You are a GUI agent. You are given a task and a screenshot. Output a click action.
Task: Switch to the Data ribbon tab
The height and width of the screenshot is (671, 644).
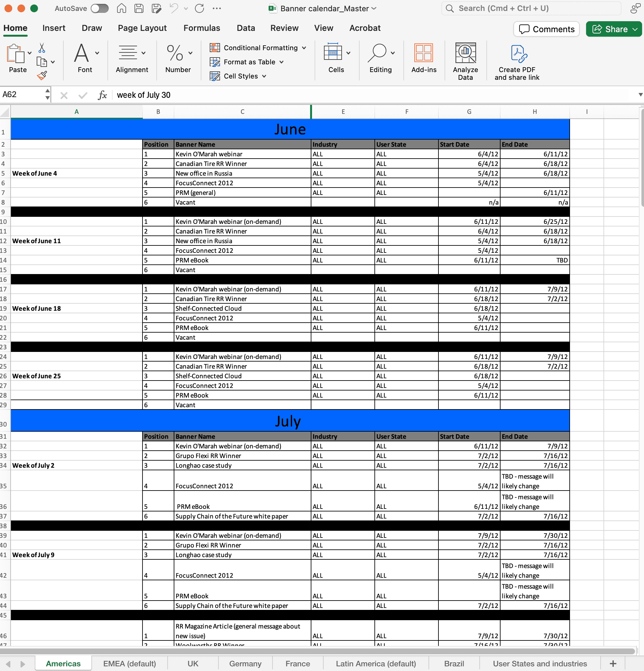point(246,28)
